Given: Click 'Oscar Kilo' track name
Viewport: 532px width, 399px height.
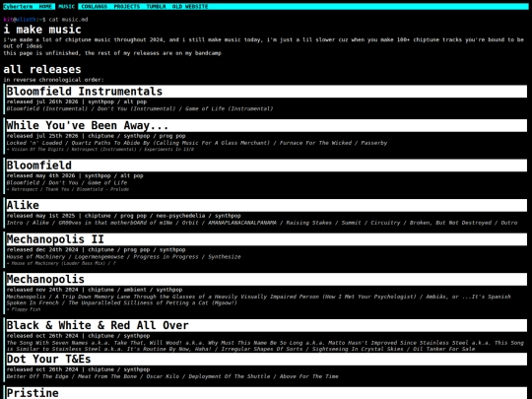Looking at the screenshot, I should [x=163, y=376].
